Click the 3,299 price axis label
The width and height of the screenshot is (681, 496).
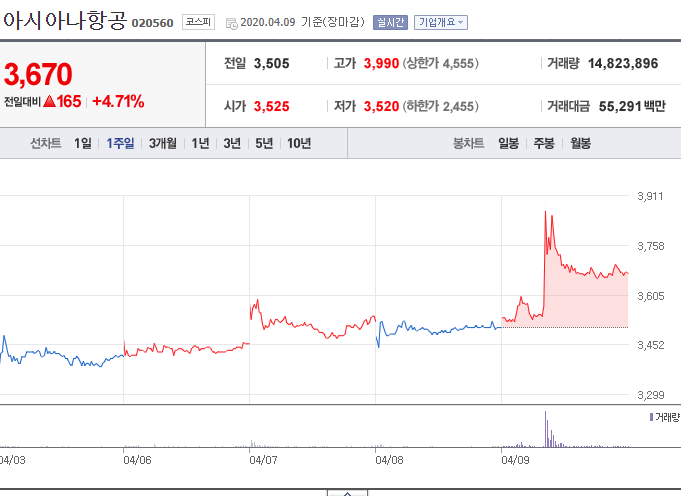651,395
